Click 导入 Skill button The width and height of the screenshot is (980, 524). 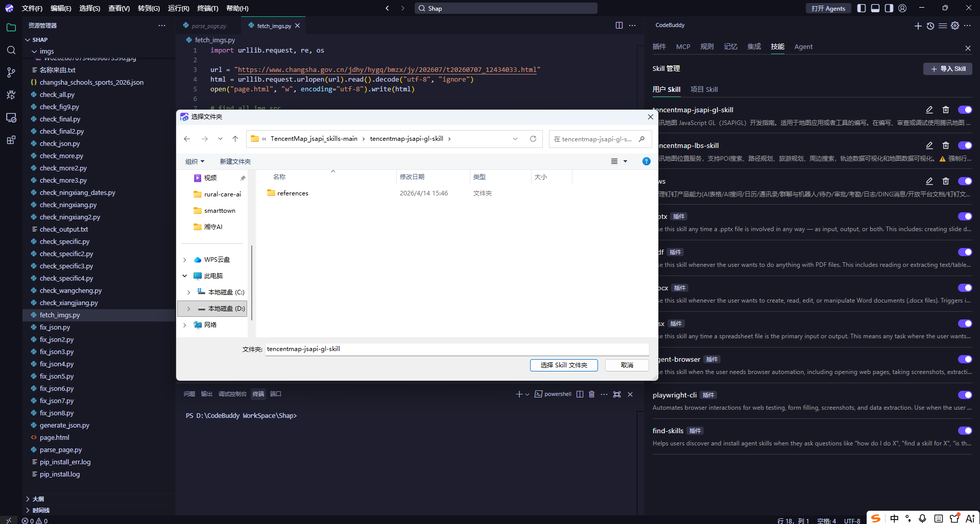click(948, 69)
